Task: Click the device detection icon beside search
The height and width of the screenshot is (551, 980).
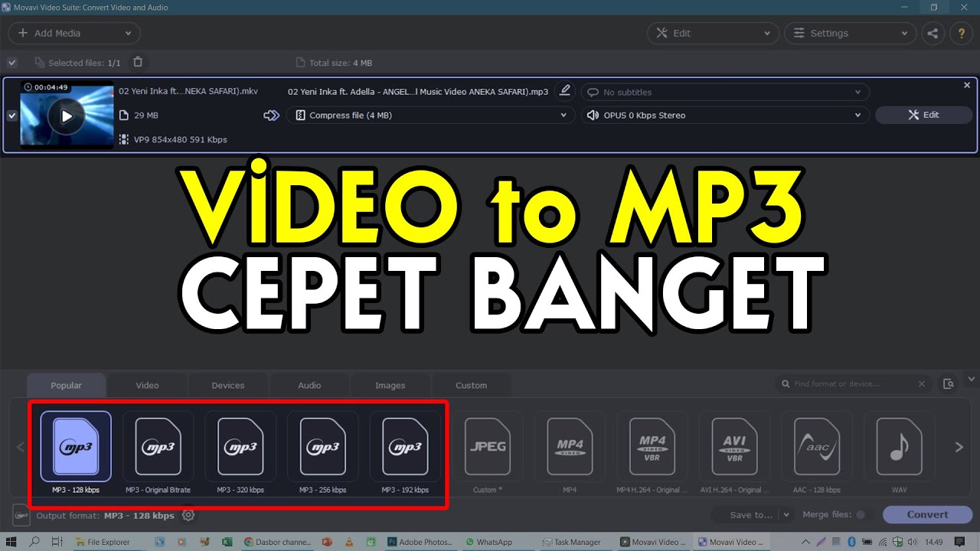Action: click(949, 384)
